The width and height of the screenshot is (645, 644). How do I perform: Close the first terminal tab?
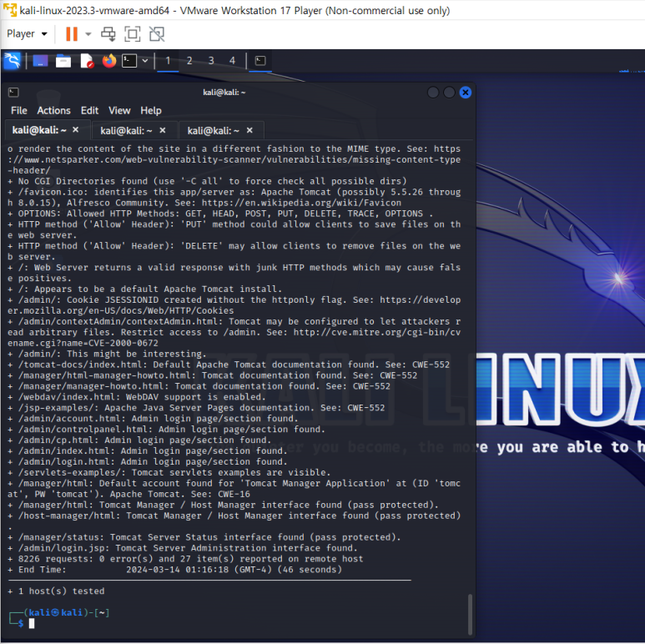point(76,130)
